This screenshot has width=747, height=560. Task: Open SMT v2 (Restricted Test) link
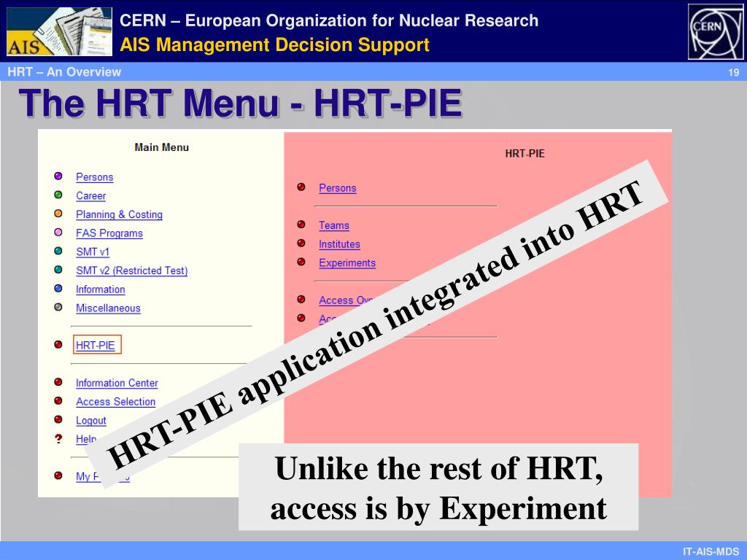point(131,271)
